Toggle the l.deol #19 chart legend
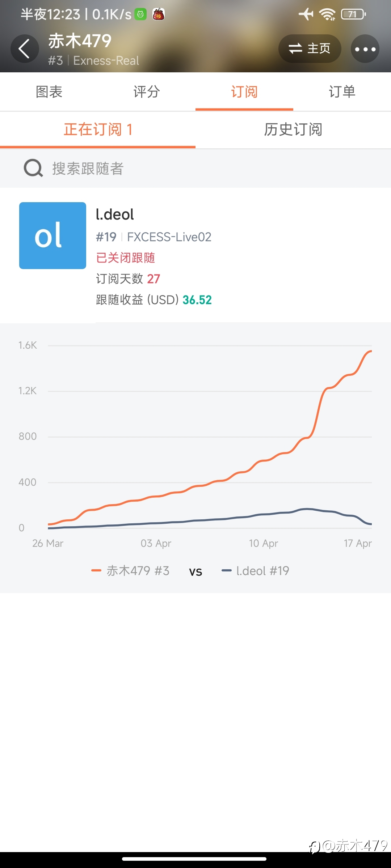The height and width of the screenshot is (868, 391). 256,571
